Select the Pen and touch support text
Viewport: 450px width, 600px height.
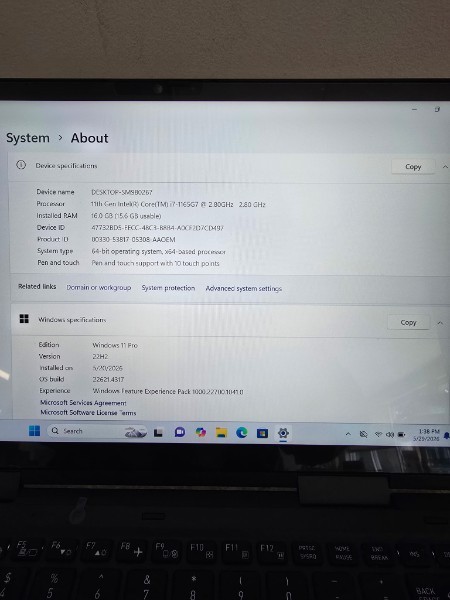(155, 263)
